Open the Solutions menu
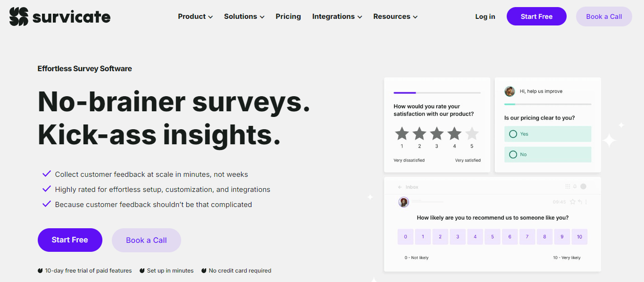Screen dimensions: 644x282 point(244,16)
